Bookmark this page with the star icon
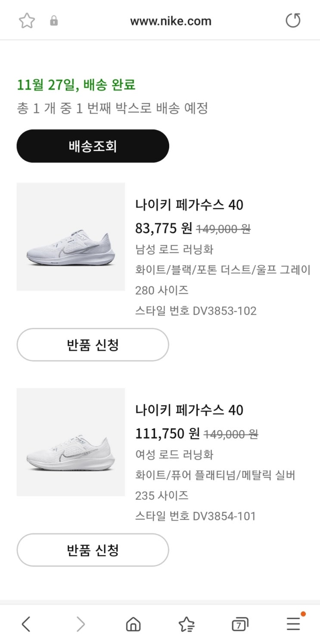 pos(27,21)
